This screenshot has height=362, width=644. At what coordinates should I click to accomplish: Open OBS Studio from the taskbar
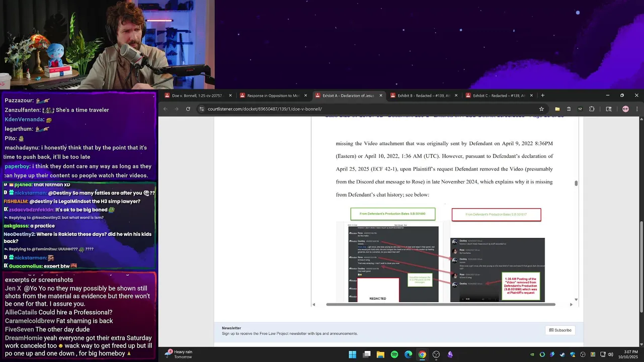(436, 354)
